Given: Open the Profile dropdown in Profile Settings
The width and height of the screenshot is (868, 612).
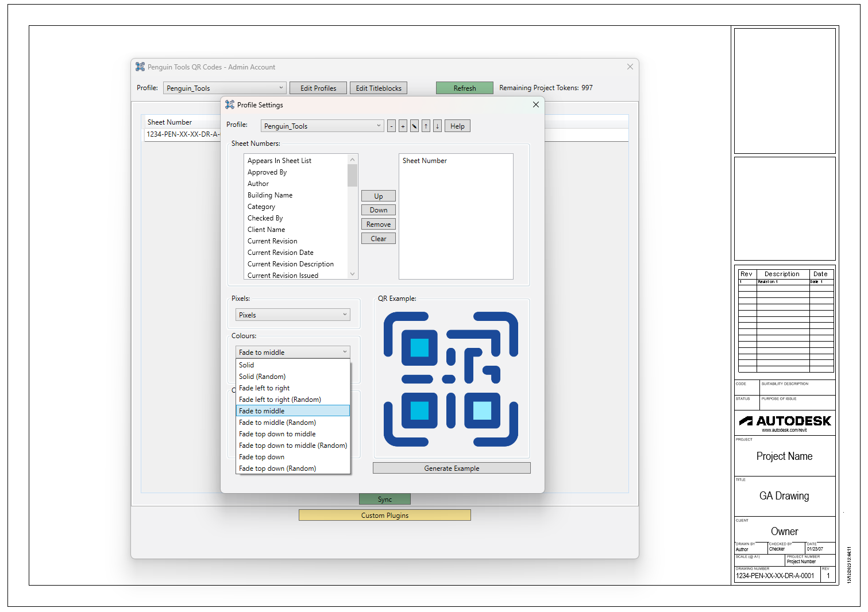Looking at the screenshot, I should click(x=322, y=126).
